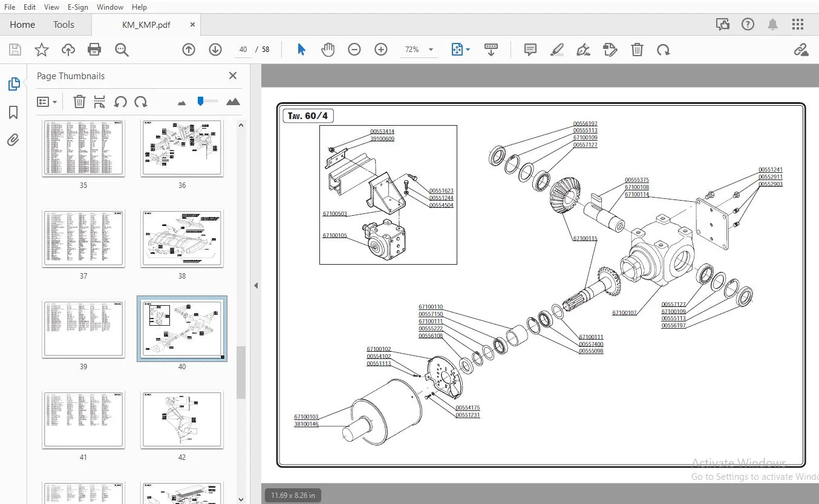Image resolution: width=819 pixels, height=504 pixels.
Task: Rotate thumbnails counterclockwise
Action: (120, 102)
